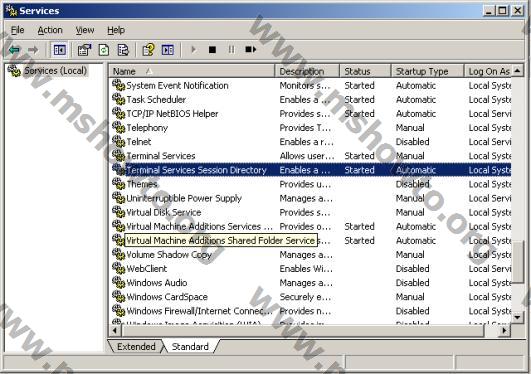The width and height of the screenshot is (531, 374).
Task: Click the horizontal scrollbar thumb
Action: (x=304, y=330)
